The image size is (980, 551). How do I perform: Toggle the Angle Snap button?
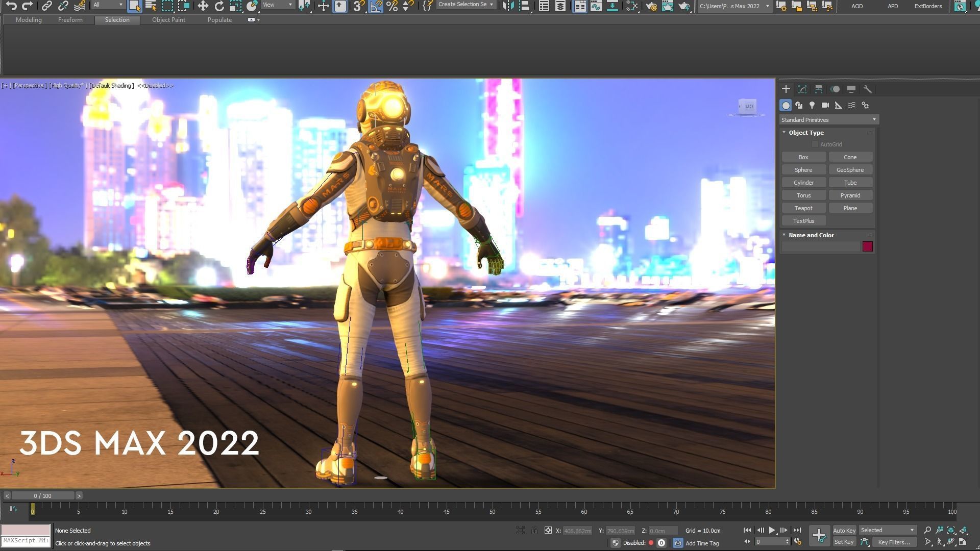(376, 6)
